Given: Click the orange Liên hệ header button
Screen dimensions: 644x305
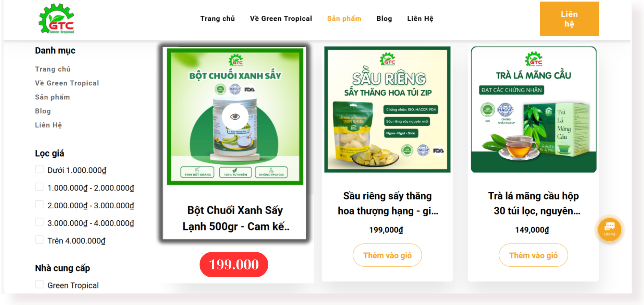Looking at the screenshot, I should click(569, 19).
